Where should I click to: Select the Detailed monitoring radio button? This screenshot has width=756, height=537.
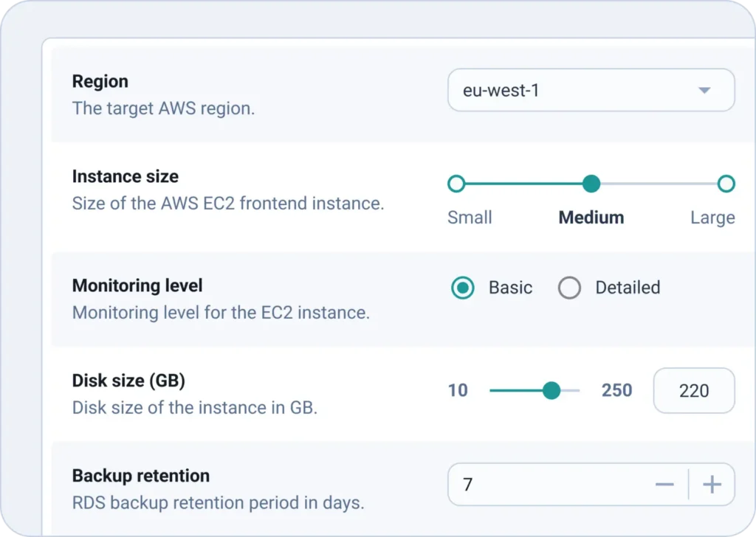[x=570, y=288]
